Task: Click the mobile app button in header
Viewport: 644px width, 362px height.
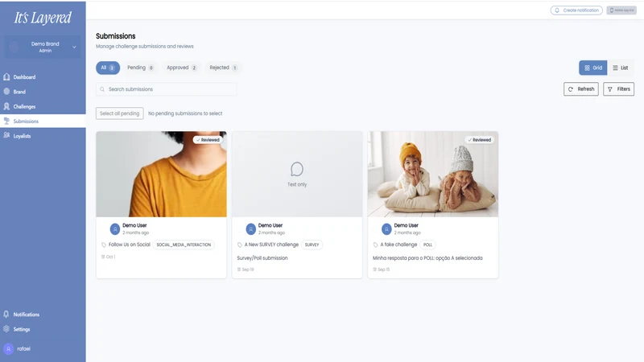Action: tap(621, 10)
